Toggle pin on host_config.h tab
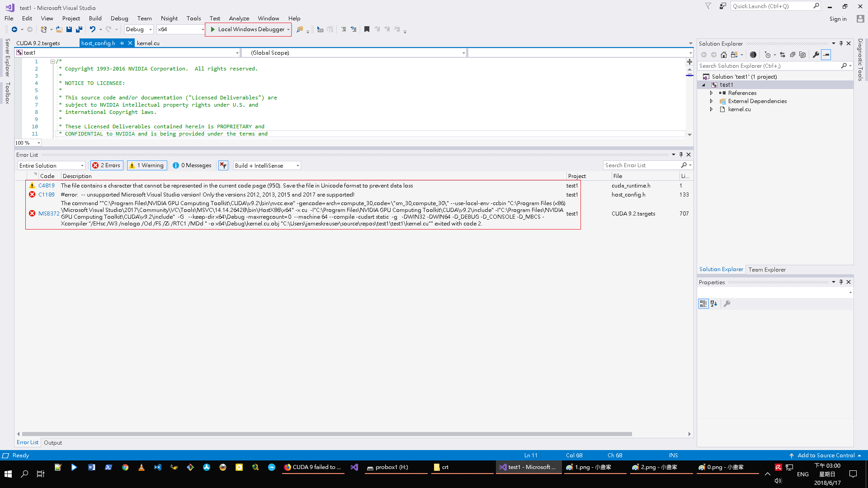The height and width of the screenshot is (488, 868). tap(122, 43)
